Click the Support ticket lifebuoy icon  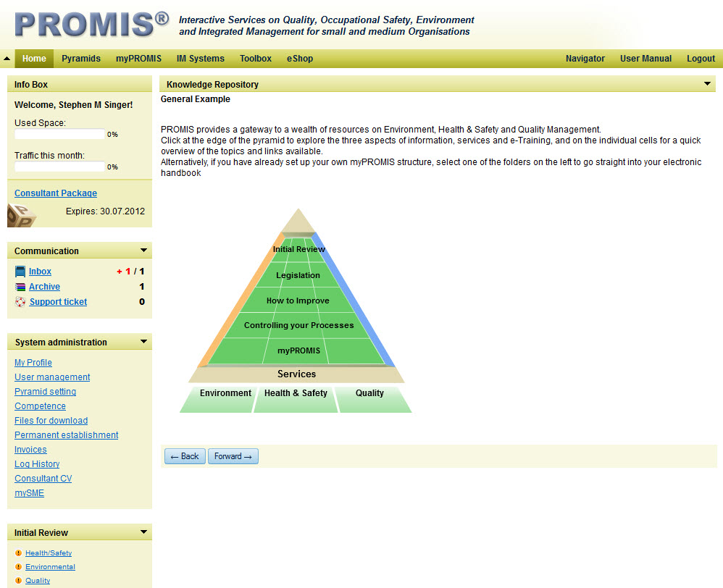(20, 302)
